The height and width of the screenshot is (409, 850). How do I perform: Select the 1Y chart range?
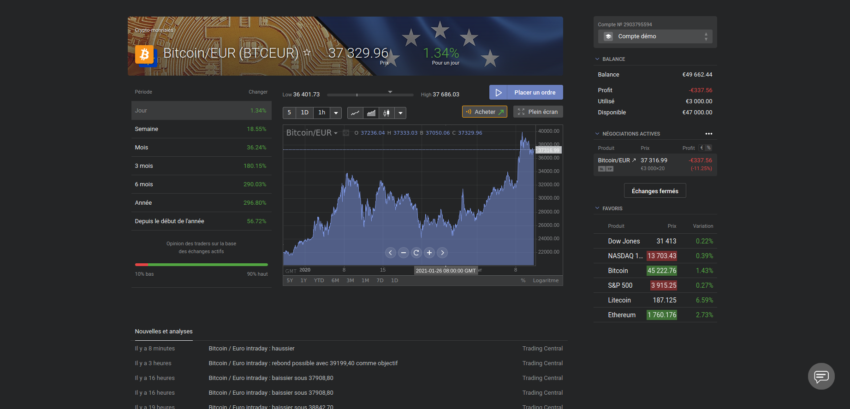pyautogui.click(x=304, y=280)
